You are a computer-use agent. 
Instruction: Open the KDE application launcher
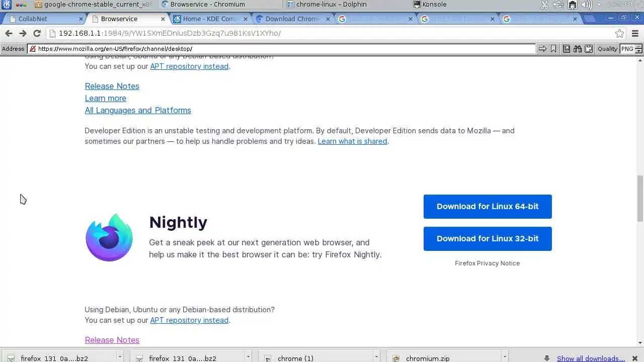click(x=6, y=5)
